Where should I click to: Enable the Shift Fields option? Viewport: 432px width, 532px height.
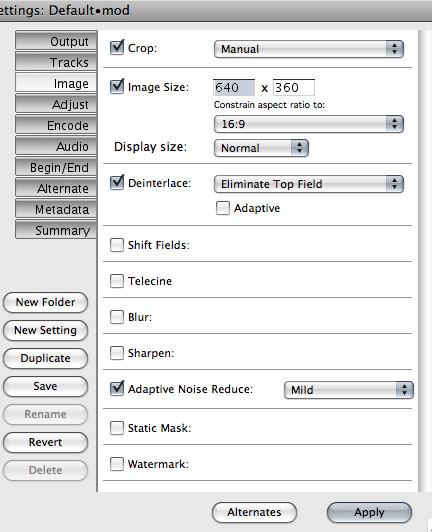click(117, 245)
